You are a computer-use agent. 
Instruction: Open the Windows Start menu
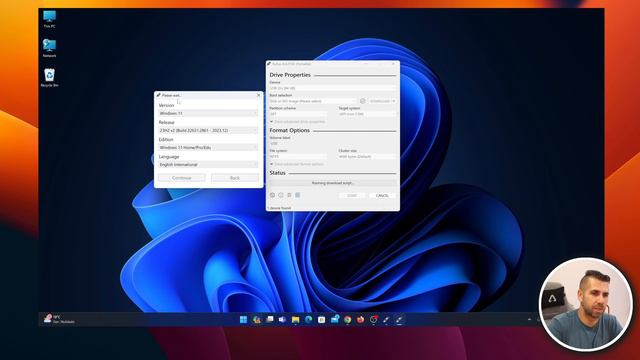pyautogui.click(x=243, y=320)
